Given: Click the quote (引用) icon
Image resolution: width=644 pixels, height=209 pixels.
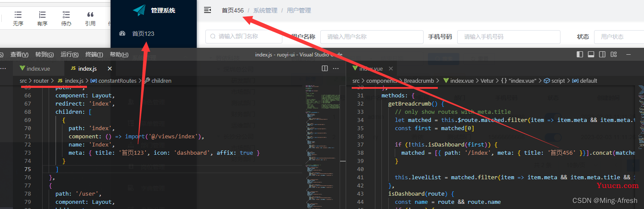Looking at the screenshot, I should tap(90, 16).
